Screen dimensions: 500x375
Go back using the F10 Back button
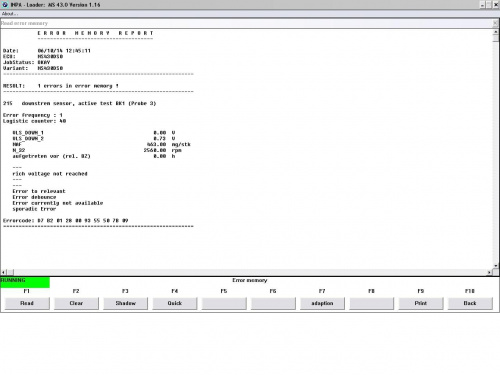[470, 303]
